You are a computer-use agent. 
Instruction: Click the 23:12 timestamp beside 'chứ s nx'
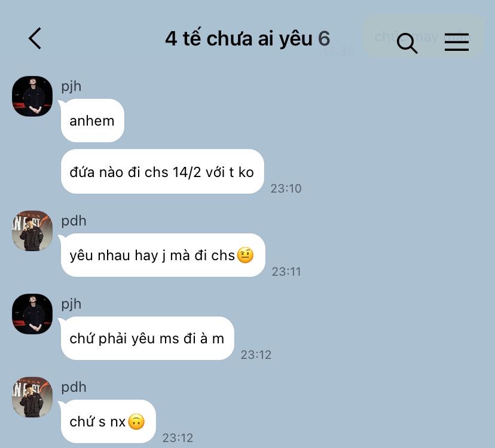tap(178, 438)
